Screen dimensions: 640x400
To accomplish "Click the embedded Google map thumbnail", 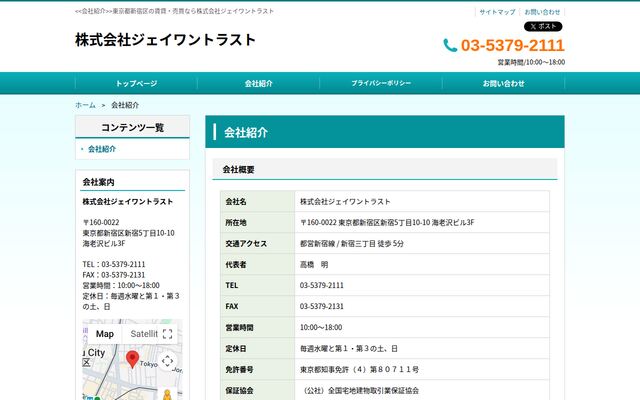I will (x=132, y=360).
